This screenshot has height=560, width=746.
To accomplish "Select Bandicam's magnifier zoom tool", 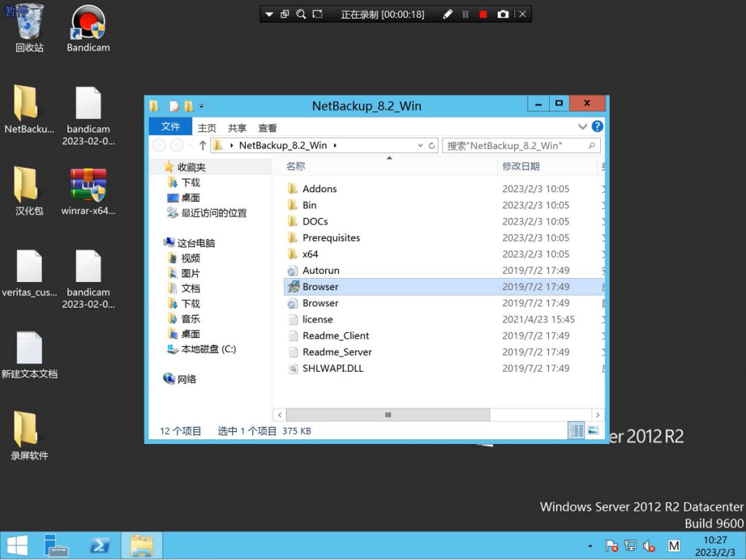I will (299, 13).
